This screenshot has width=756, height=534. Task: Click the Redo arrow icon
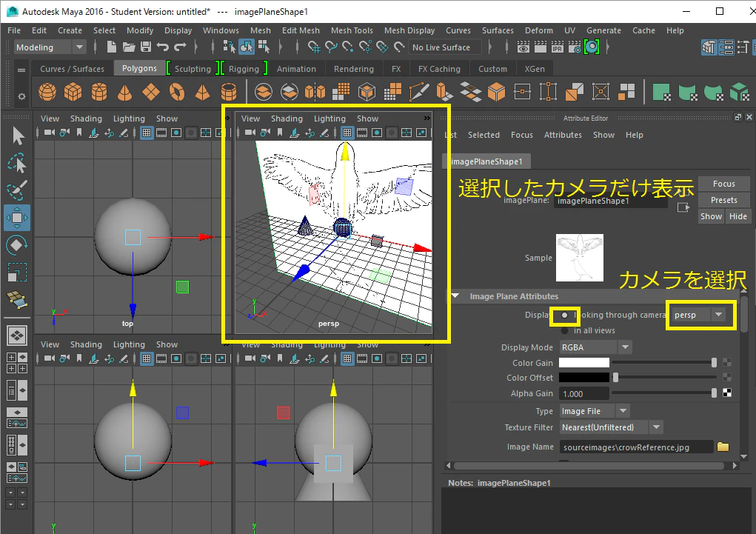[181, 47]
